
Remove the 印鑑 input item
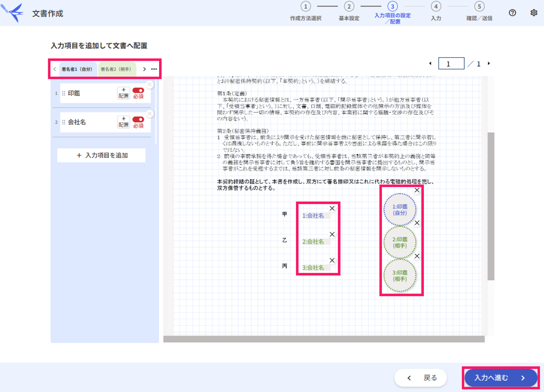pyautogui.click(x=150, y=84)
